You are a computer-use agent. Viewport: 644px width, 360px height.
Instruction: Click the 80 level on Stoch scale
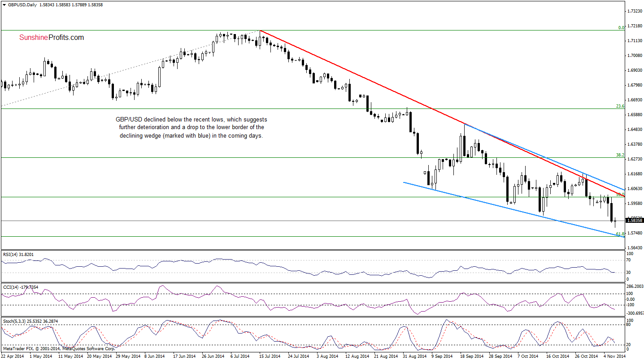[629, 325]
